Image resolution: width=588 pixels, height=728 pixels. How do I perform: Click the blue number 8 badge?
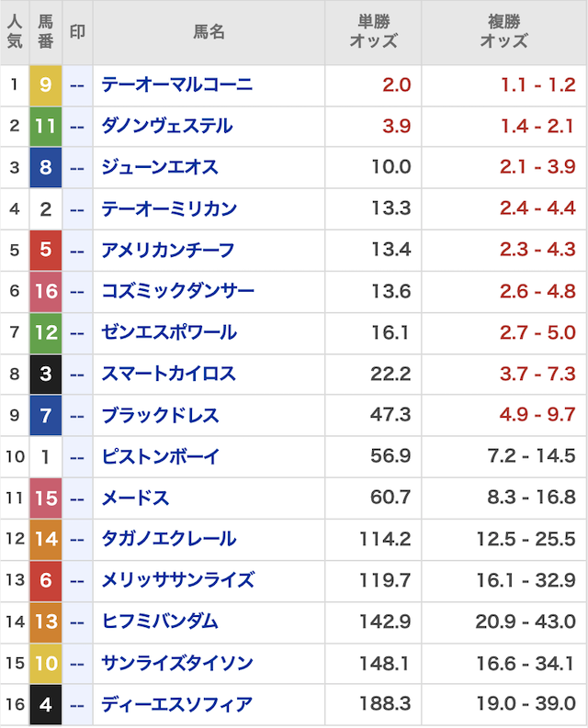pos(46,168)
